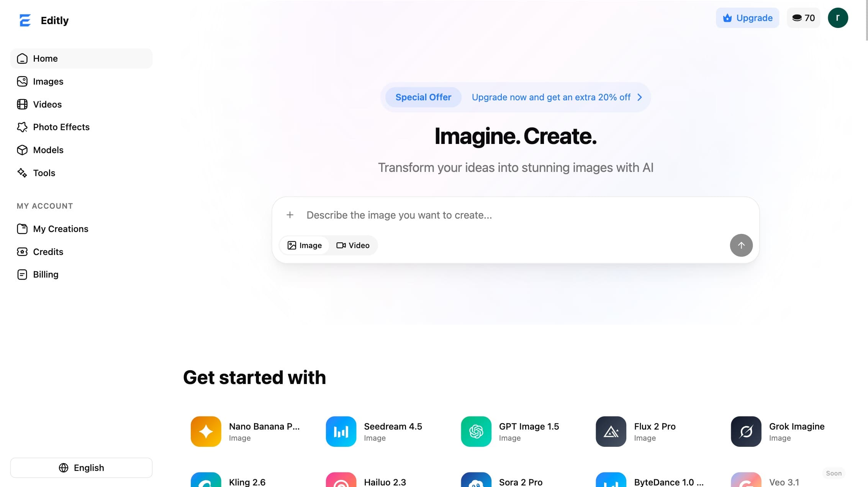
Task: Click the Editly logo icon
Action: click(25, 20)
